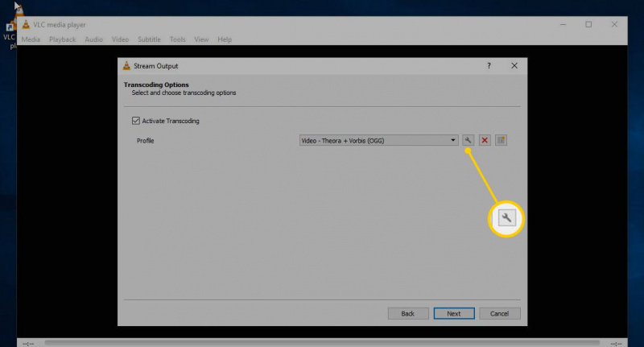Click the Cancel button
The width and height of the screenshot is (644, 347).
[499, 313]
